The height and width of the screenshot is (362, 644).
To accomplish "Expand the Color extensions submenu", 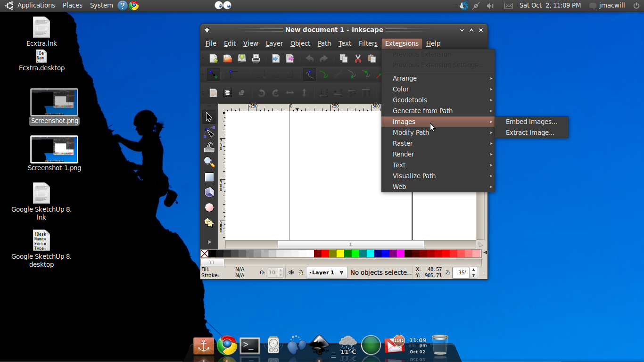I will (438, 89).
